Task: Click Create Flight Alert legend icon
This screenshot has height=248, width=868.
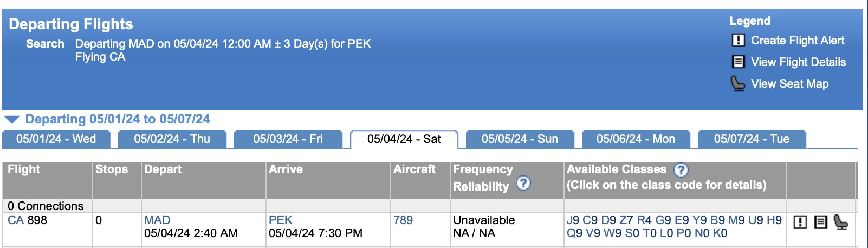Action: point(739,41)
